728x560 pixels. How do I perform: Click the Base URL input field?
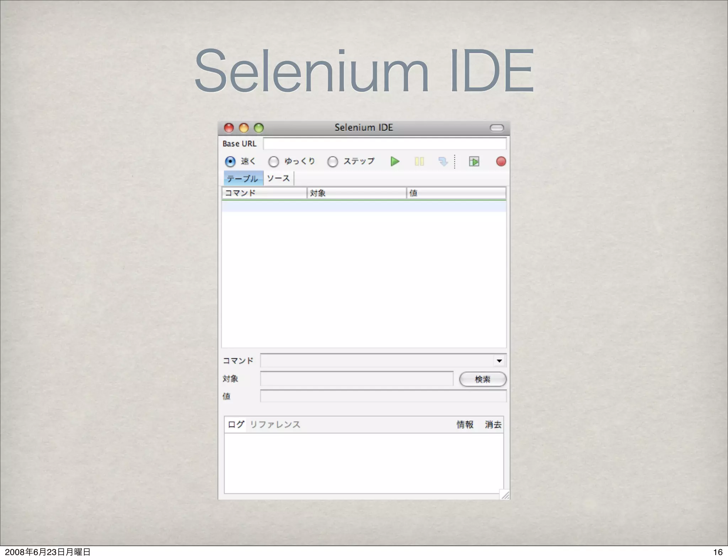385,144
